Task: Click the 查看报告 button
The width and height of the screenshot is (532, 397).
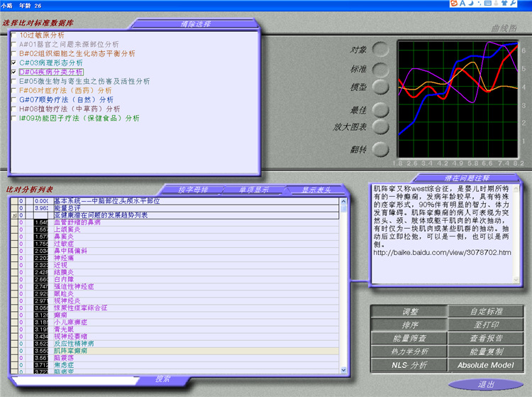Action: coord(486,338)
